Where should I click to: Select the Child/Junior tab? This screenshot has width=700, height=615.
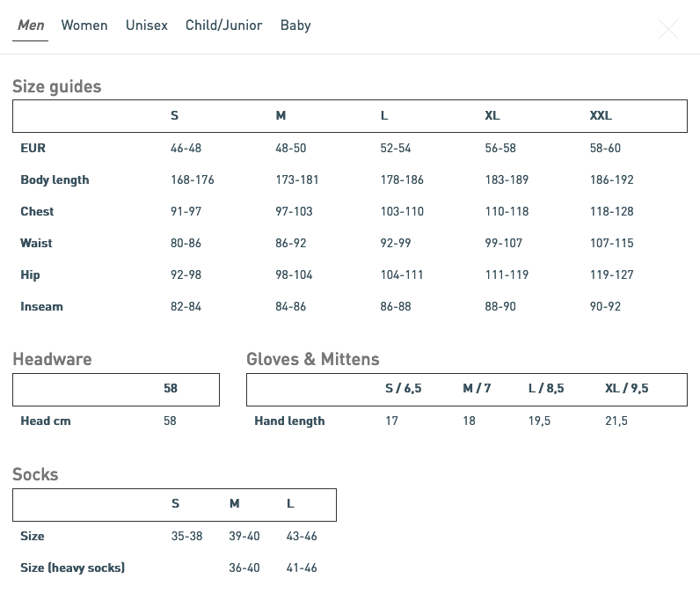(223, 26)
